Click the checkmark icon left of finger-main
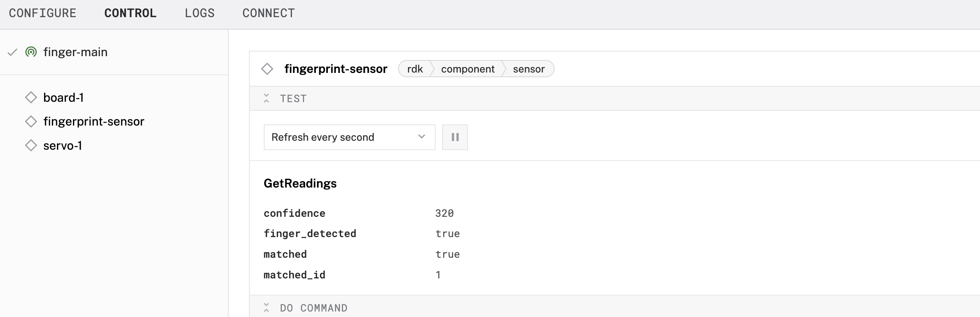The height and width of the screenshot is (317, 980). pyautogui.click(x=12, y=52)
